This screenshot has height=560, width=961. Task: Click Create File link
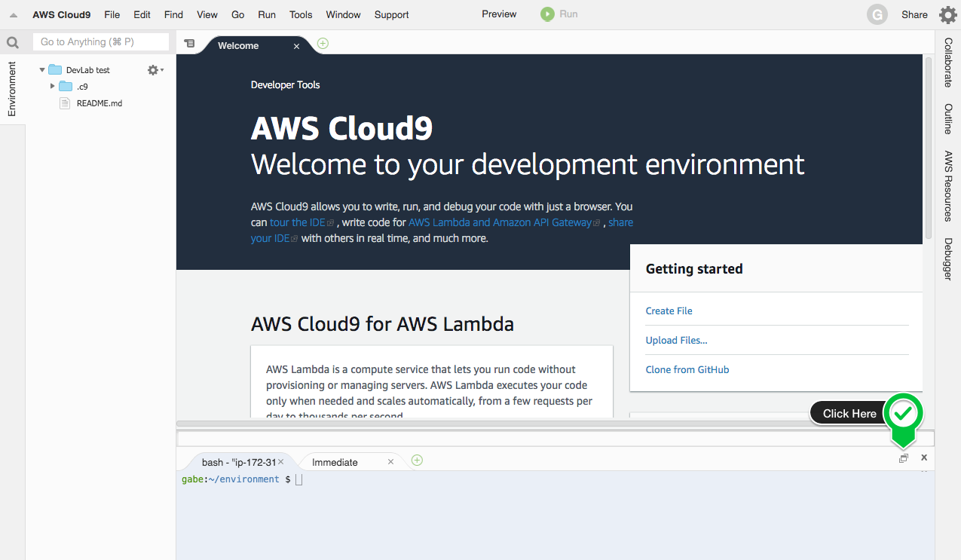point(669,311)
